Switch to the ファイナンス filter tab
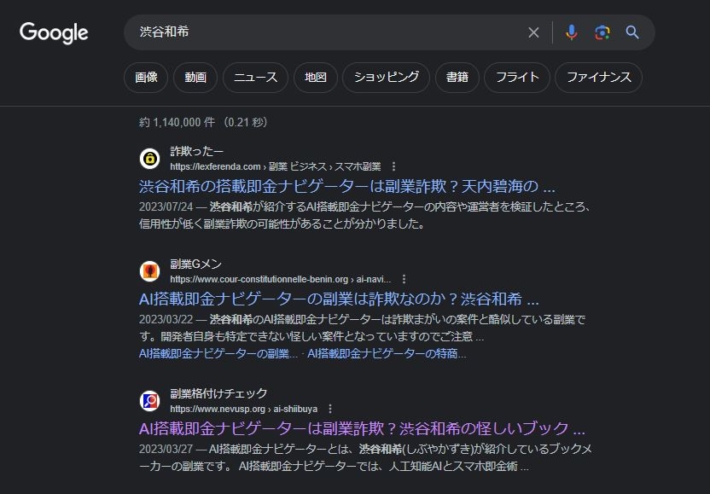This screenshot has width=710, height=494. (x=599, y=77)
